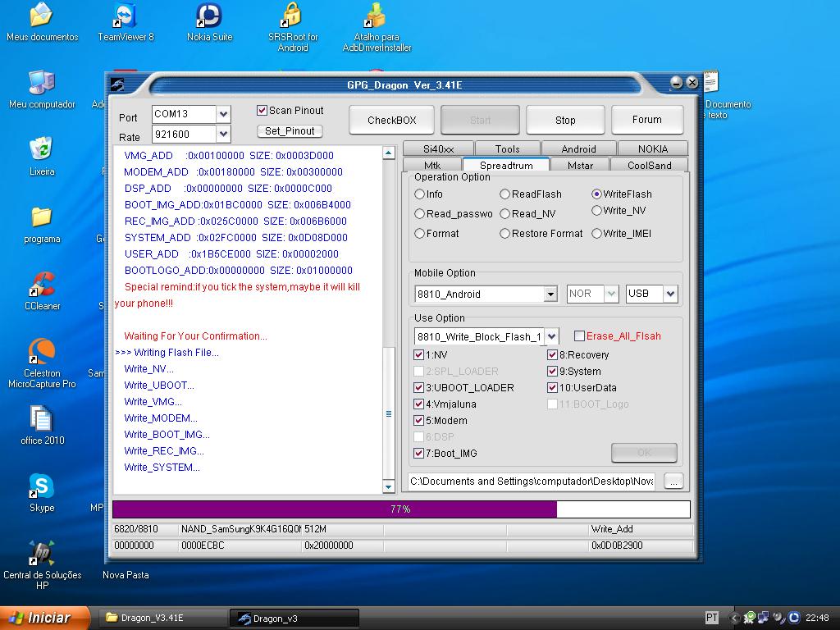
Task: Open the 8810_Android mobile option dropdown
Action: tap(550, 294)
